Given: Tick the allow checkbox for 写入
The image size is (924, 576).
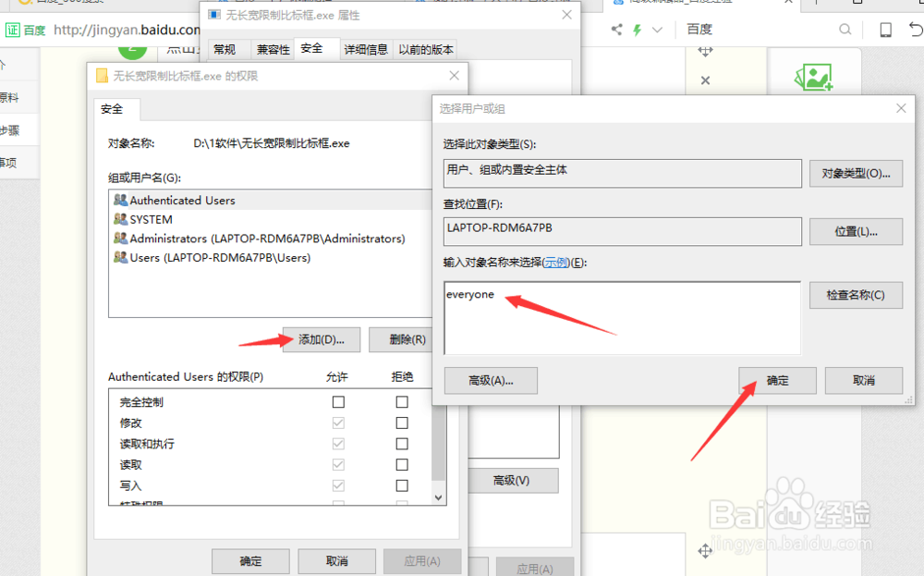Looking at the screenshot, I should (x=338, y=485).
